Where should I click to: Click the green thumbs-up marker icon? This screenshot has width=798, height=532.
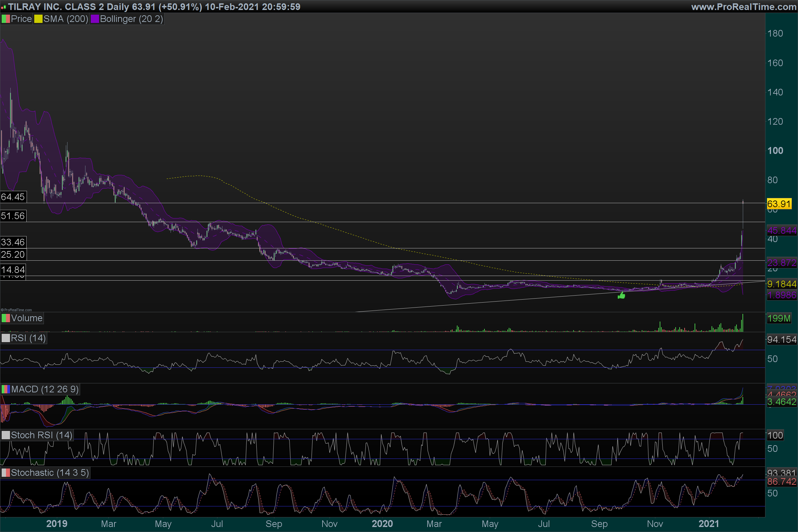(x=621, y=296)
